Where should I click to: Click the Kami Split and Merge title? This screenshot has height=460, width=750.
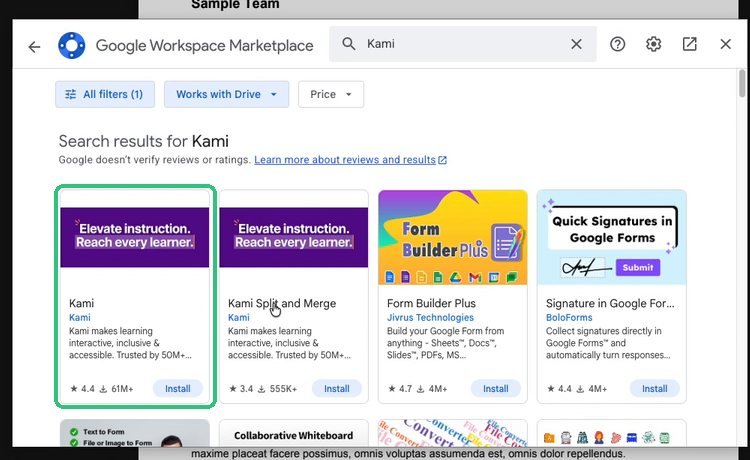282,303
